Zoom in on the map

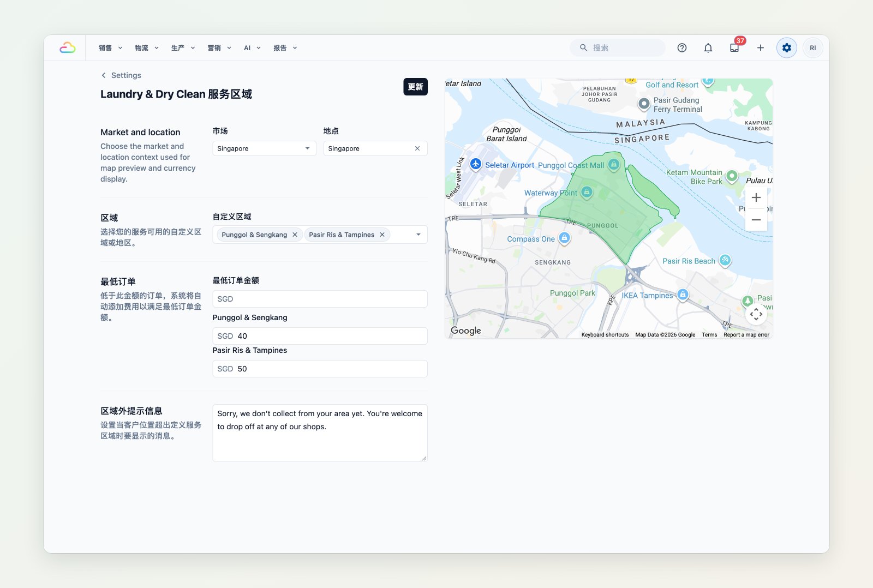[756, 197]
